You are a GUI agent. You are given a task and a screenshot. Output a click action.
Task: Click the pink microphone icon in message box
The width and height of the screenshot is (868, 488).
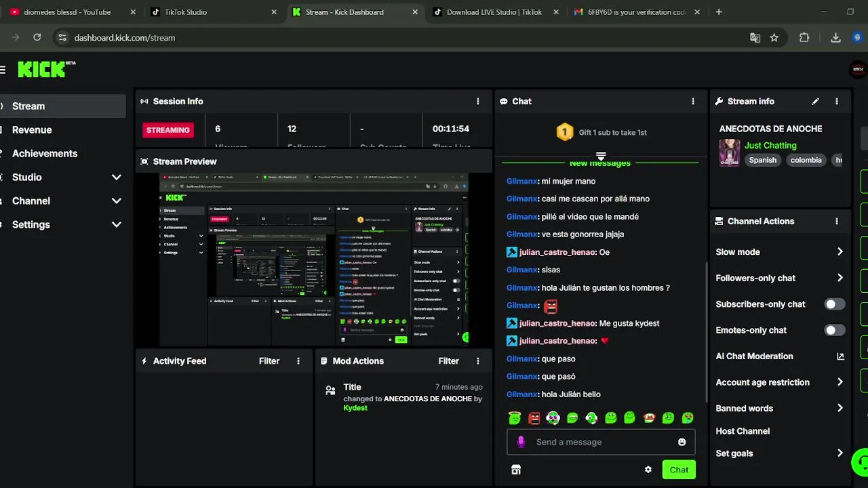(x=521, y=442)
